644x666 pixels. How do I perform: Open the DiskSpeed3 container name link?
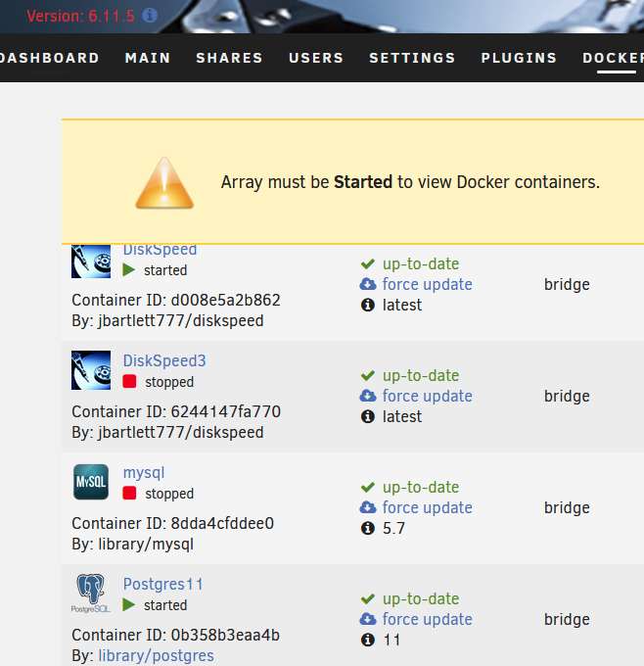(164, 360)
